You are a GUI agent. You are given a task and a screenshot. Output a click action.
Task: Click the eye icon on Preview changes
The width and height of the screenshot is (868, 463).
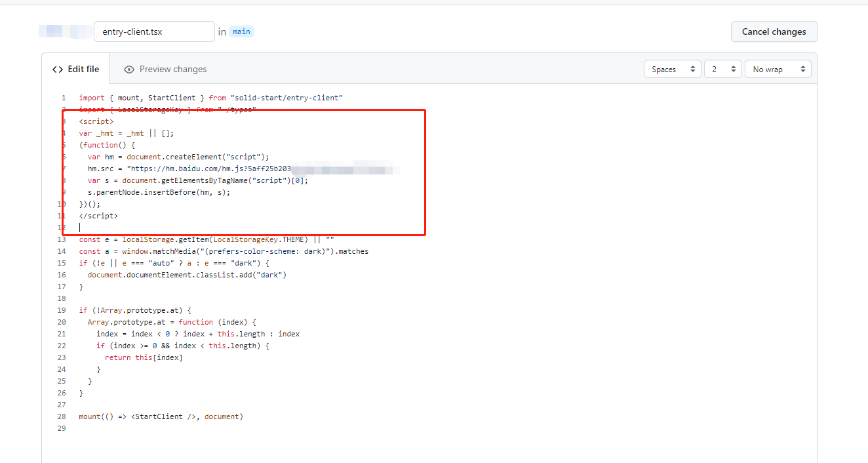pyautogui.click(x=129, y=69)
